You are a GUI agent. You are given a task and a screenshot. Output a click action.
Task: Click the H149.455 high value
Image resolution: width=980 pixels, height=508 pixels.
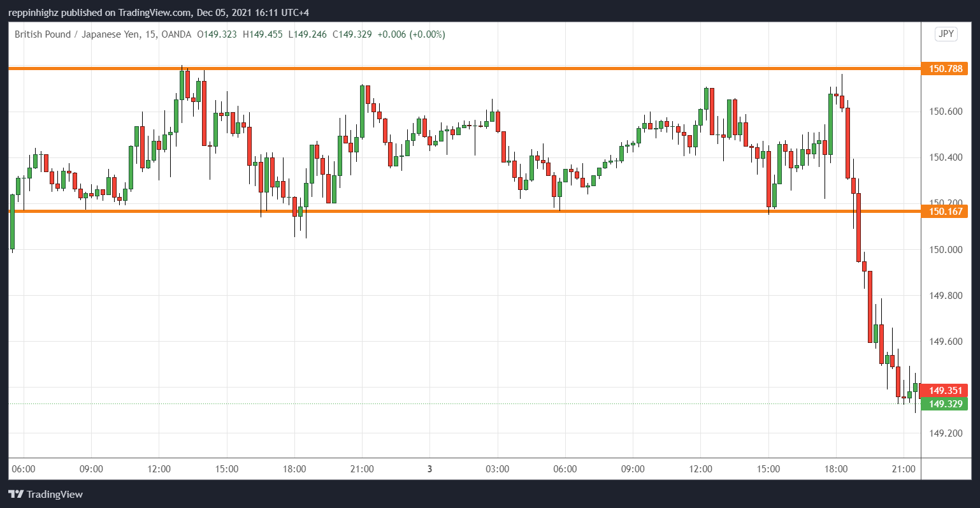263,34
